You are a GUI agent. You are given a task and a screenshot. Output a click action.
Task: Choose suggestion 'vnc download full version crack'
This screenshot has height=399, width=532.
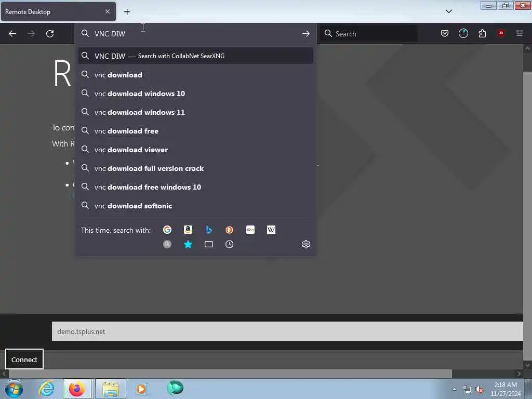[x=195, y=168]
